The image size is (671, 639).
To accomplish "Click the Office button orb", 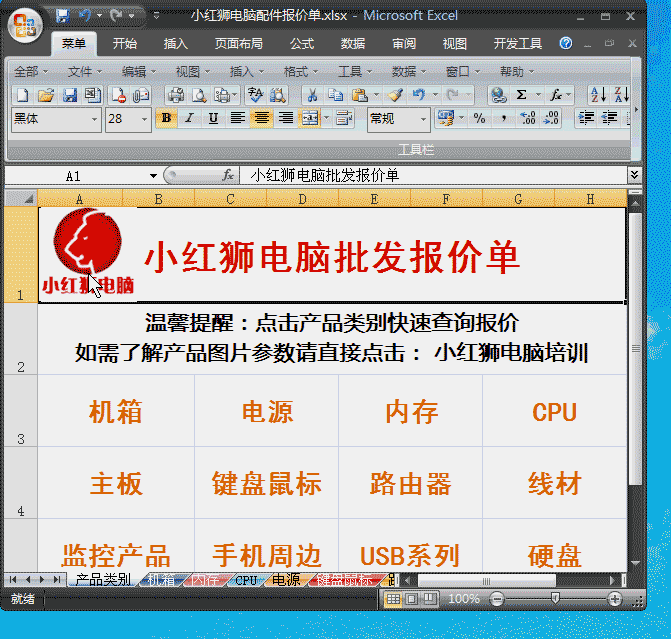I will coord(24,25).
